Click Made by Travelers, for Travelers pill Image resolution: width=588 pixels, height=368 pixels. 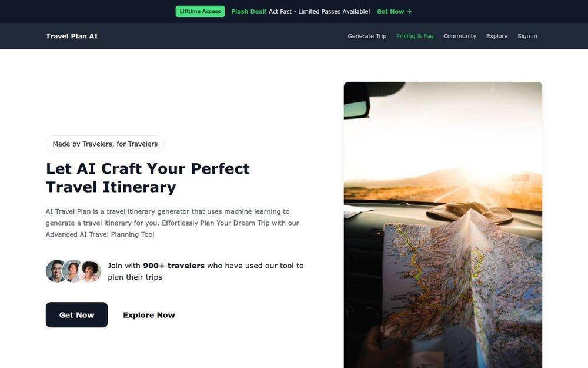click(105, 144)
